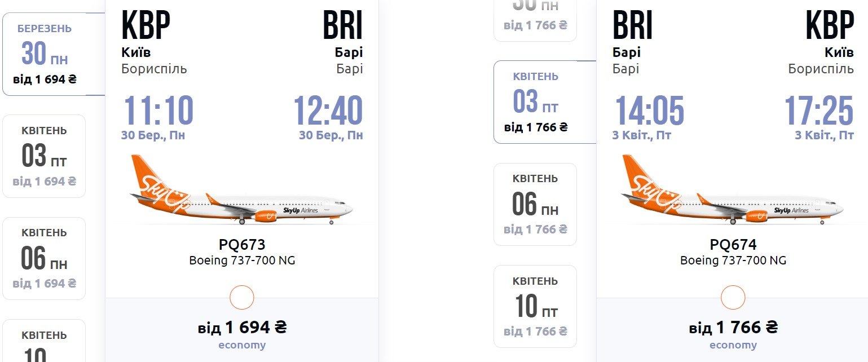Click the PQ673 flight number
Image resolution: width=868 pixels, height=362 pixels.
242,245
